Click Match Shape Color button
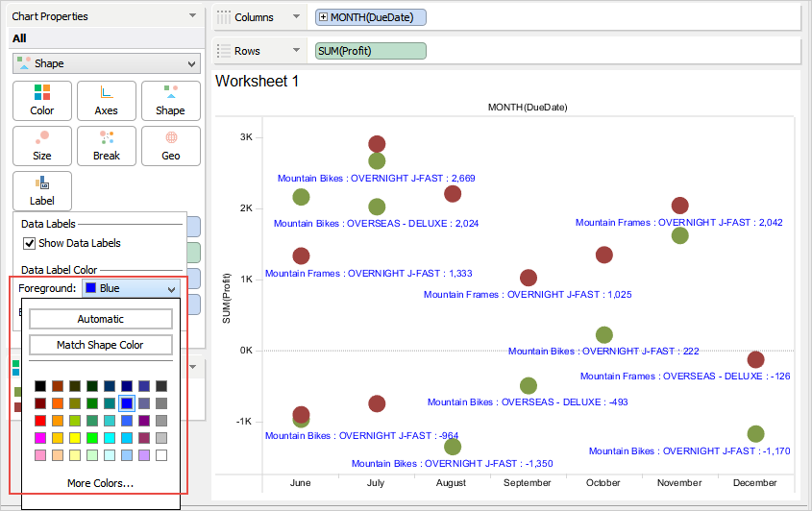The image size is (812, 511). click(x=100, y=345)
